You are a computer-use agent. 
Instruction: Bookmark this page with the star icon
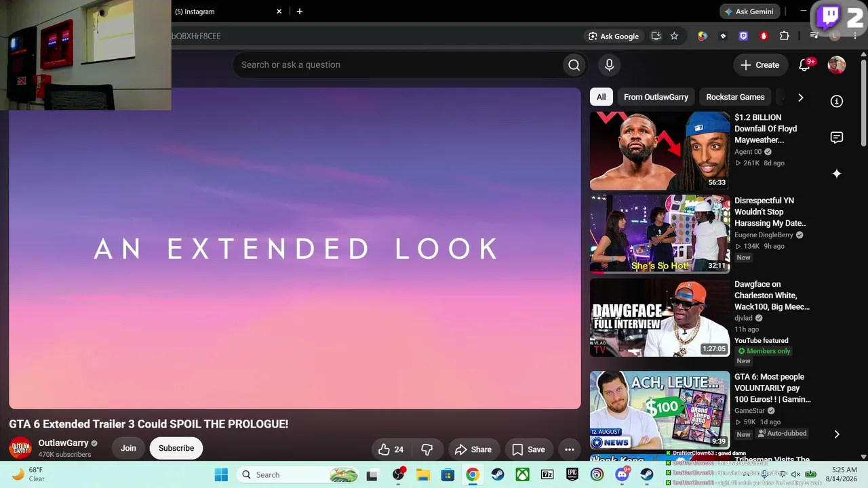674,36
